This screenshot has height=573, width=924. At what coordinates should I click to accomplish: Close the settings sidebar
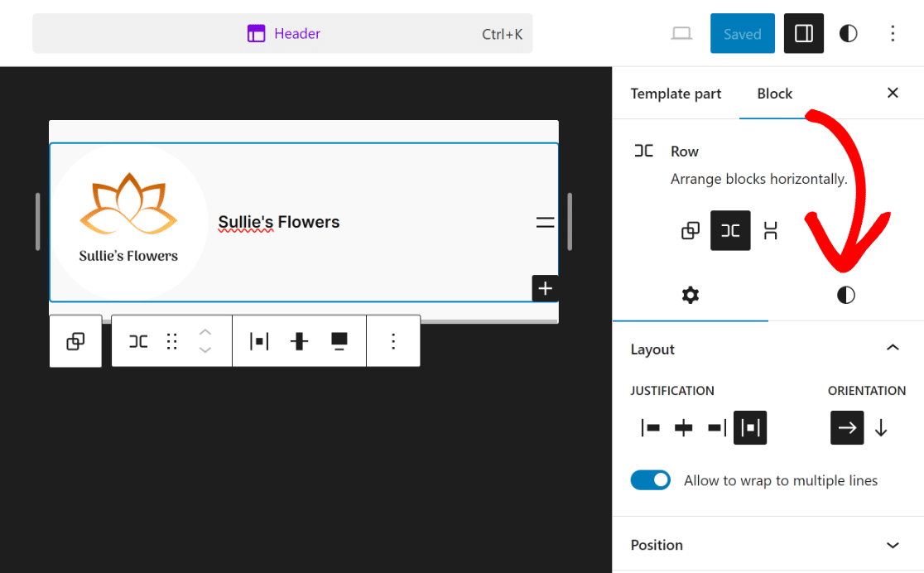click(x=893, y=93)
